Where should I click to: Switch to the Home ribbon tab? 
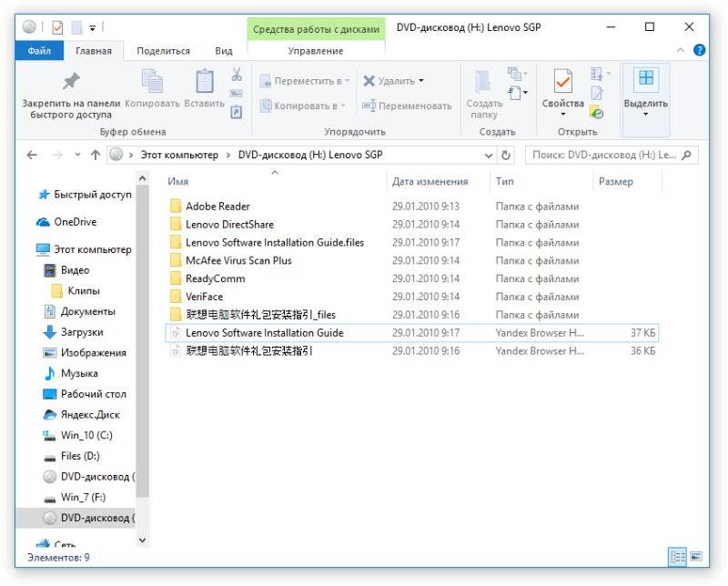pyautogui.click(x=94, y=51)
